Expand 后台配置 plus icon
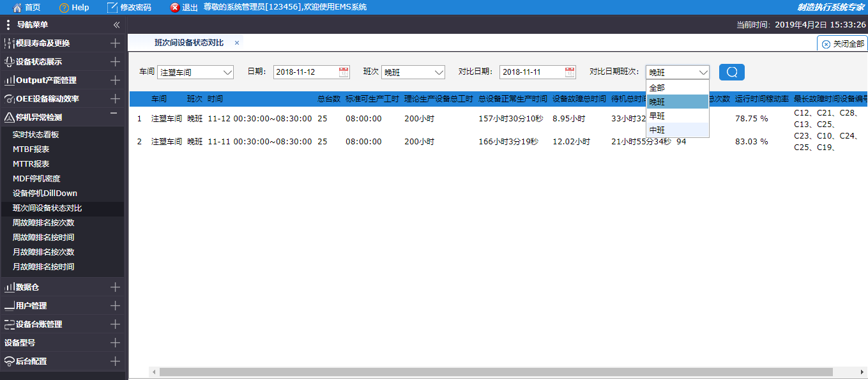This screenshot has width=868, height=380. tap(115, 361)
